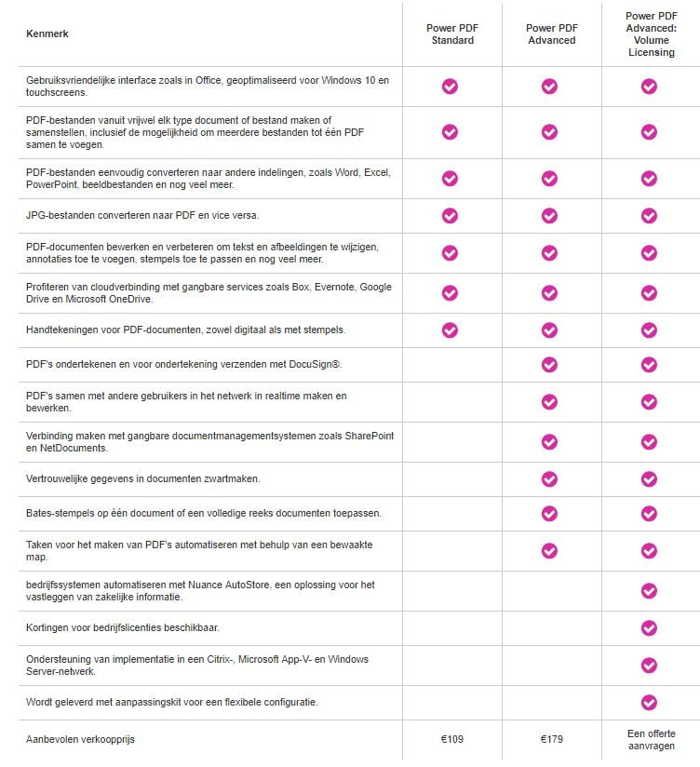The height and width of the screenshot is (767, 700).
Task: Click Standard checkmark for cloudverbinding row
Action: 450,292
